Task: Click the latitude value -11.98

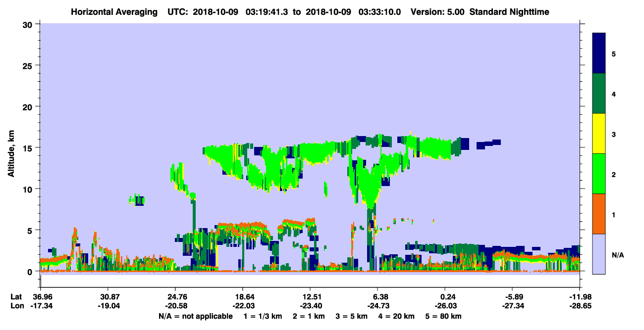Action: (x=580, y=297)
